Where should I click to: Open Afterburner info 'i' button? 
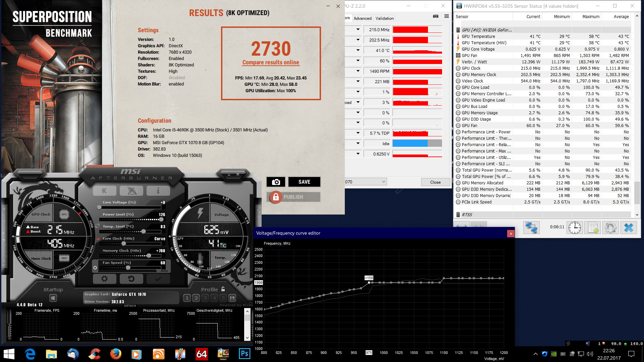pyautogui.click(x=158, y=191)
